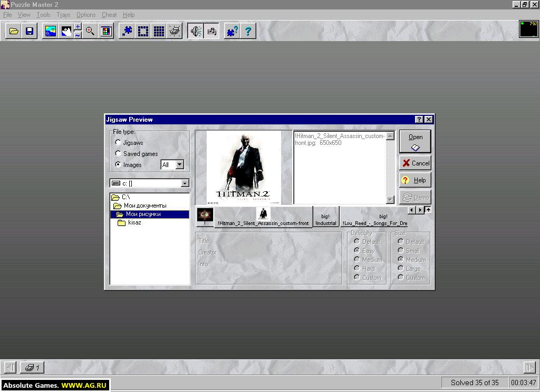Open the All image format dropdown
Viewport: 540px width, 392px height.
(x=179, y=165)
